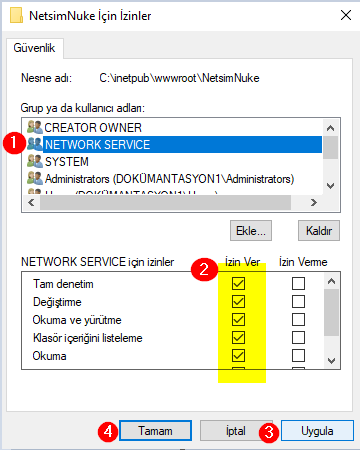360x450 pixels.
Task: Click the Uygula button
Action: [x=317, y=431]
